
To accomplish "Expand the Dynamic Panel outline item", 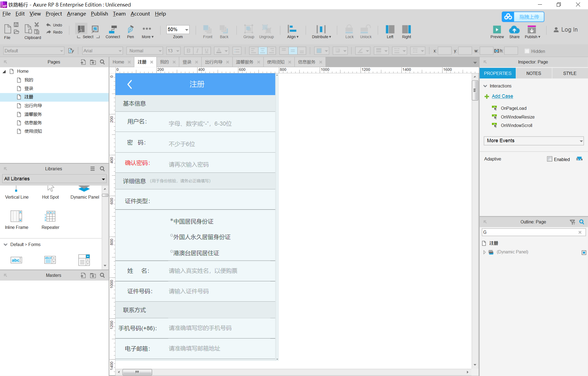I will [x=484, y=252].
